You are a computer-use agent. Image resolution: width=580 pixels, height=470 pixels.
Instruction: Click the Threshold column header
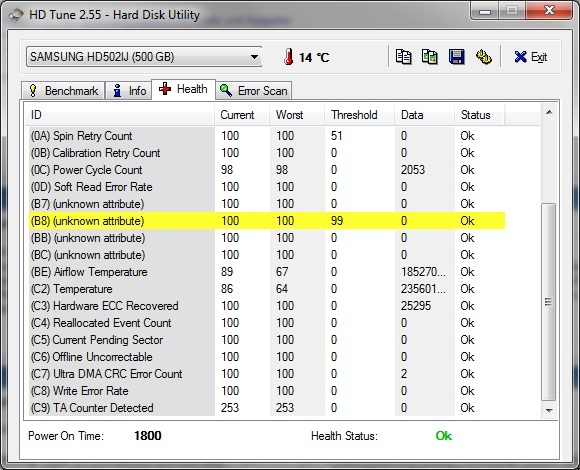(359, 115)
